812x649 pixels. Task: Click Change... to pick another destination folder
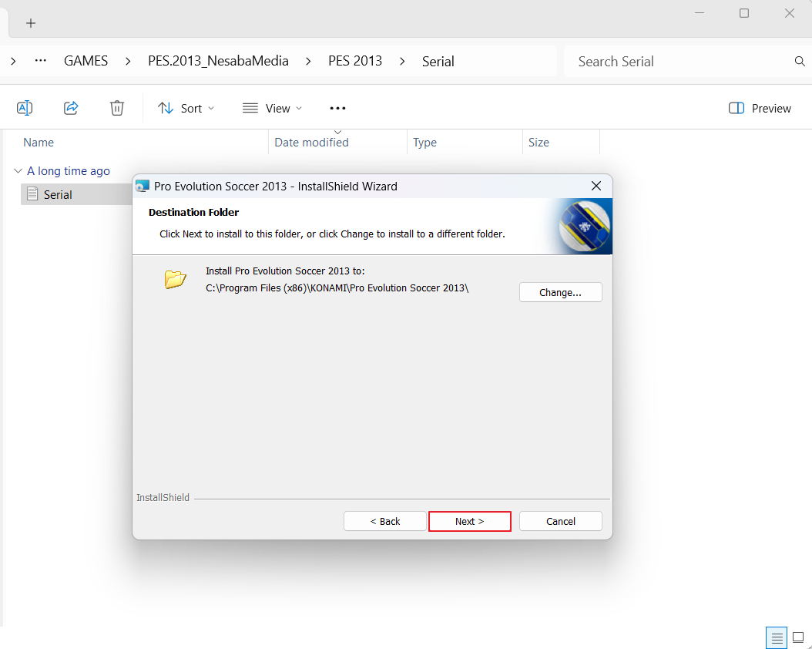pyautogui.click(x=560, y=293)
